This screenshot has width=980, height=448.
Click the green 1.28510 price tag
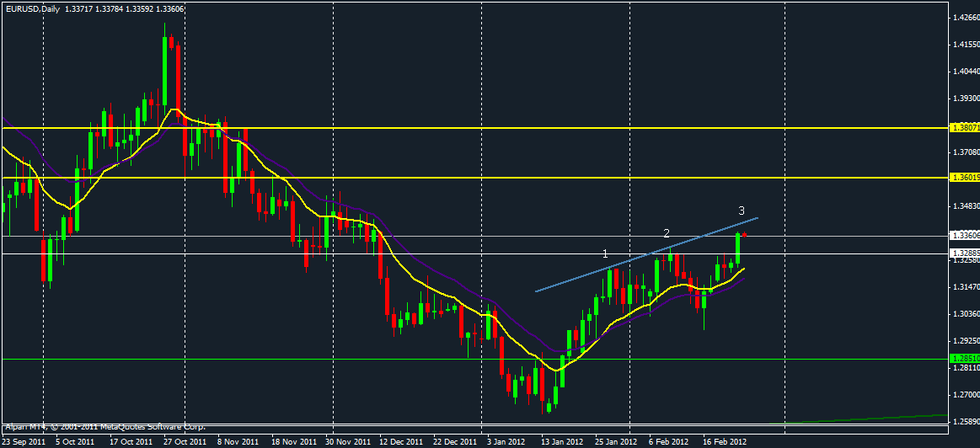tap(964, 359)
